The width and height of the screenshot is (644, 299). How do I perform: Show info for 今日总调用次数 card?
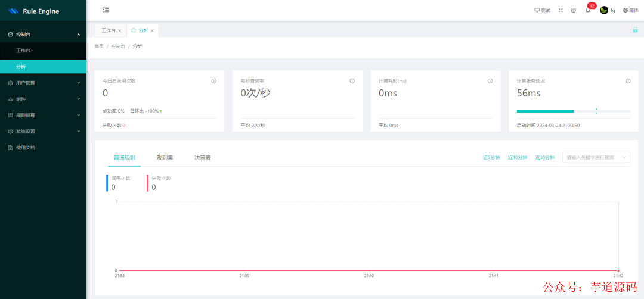(214, 81)
